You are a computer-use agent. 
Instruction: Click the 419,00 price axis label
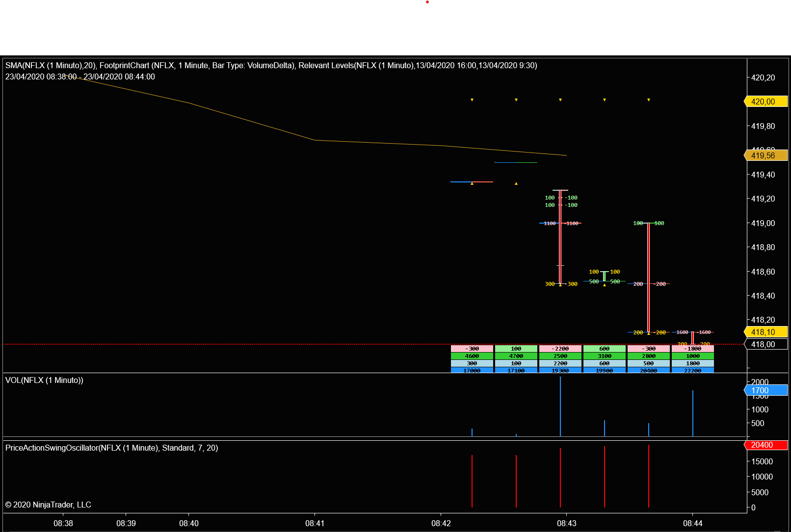763,223
